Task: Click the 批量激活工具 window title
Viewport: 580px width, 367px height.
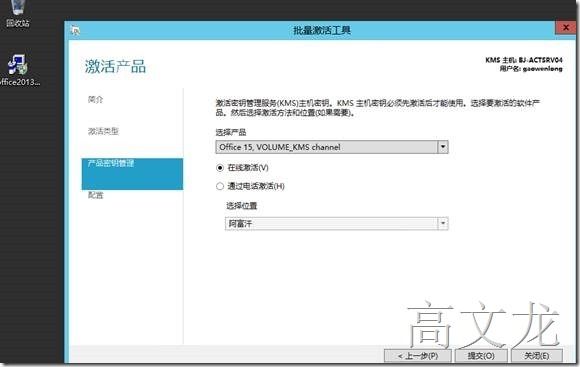Action: tap(322, 30)
